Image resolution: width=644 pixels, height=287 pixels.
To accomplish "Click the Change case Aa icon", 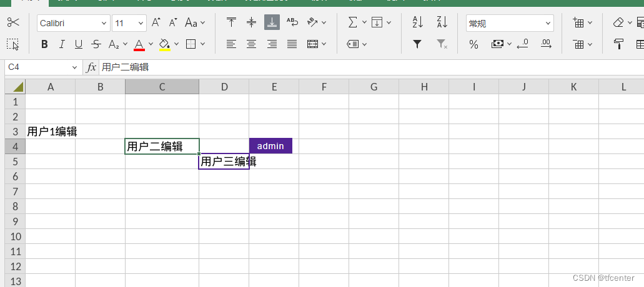I will [191, 22].
